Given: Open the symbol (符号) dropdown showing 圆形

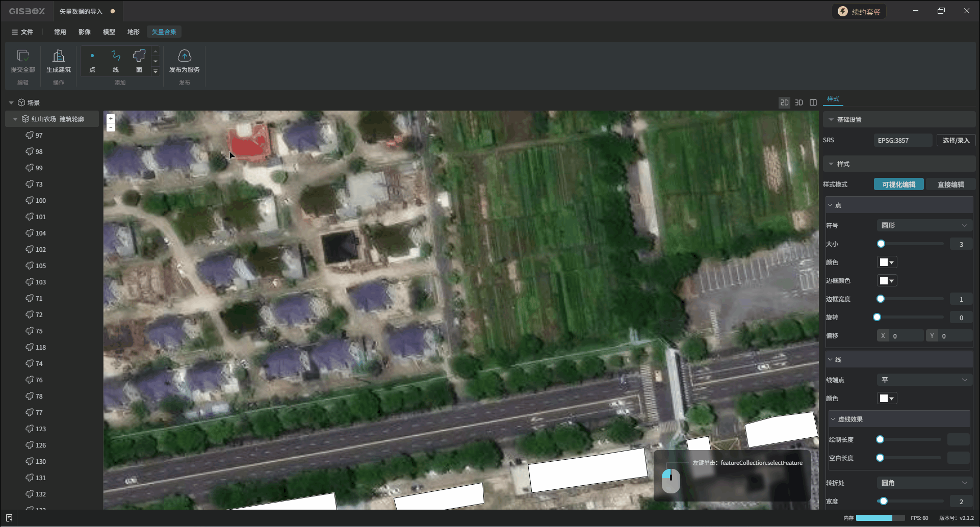Looking at the screenshot, I should click(x=923, y=225).
